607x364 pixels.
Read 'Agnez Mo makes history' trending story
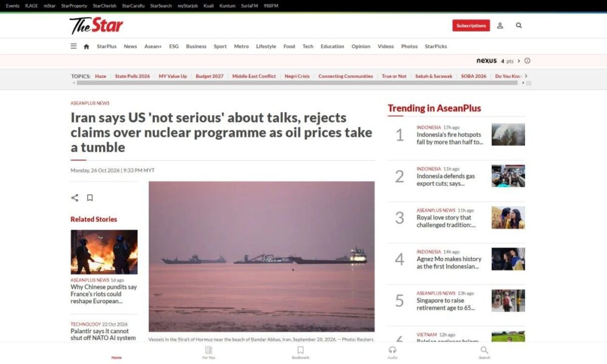tap(449, 263)
